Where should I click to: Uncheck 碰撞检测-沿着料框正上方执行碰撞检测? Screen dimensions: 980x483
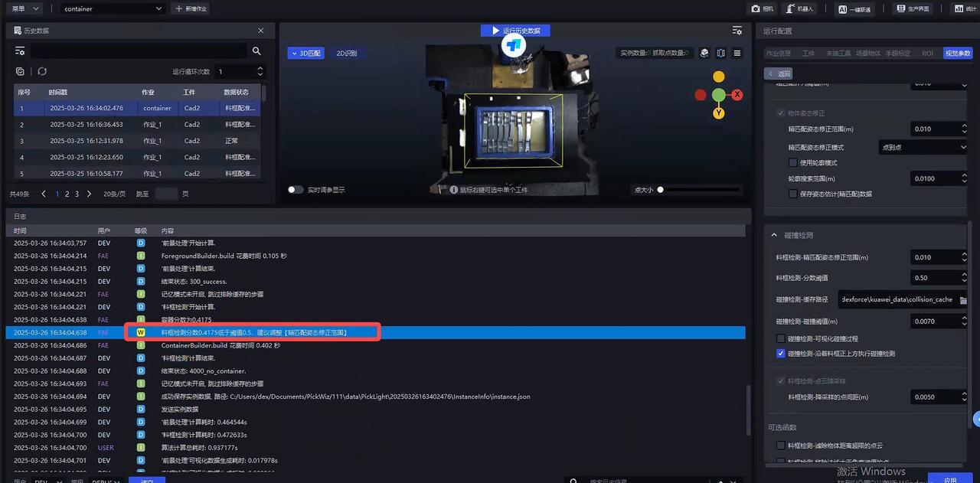781,354
